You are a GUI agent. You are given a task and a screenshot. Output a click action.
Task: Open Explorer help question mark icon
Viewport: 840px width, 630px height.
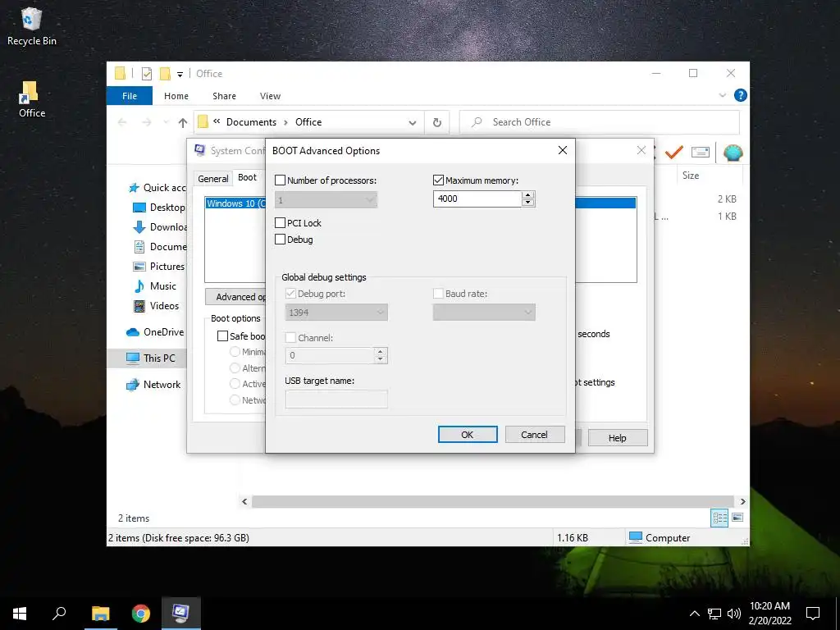(741, 95)
